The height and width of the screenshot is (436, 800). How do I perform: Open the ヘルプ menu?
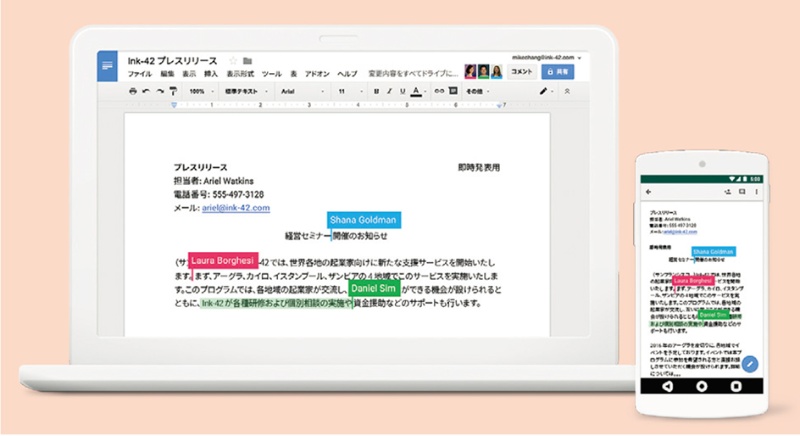(x=346, y=74)
